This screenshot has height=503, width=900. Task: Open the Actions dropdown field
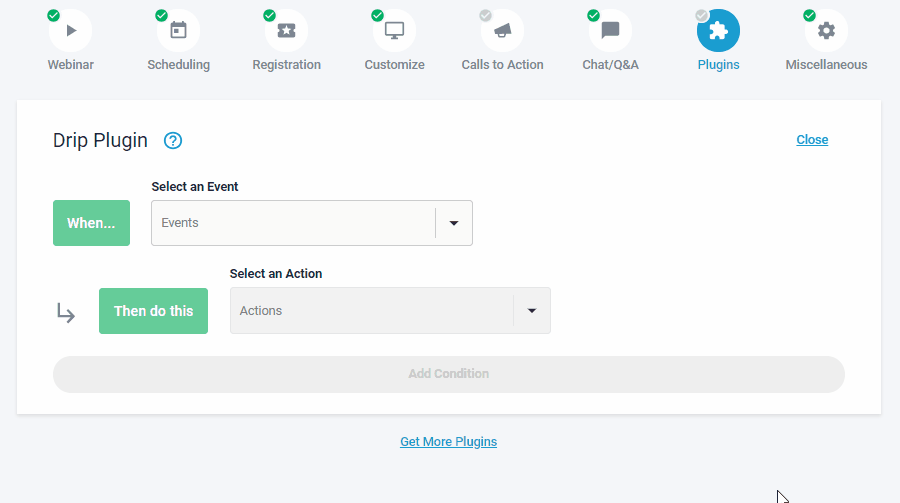390,311
